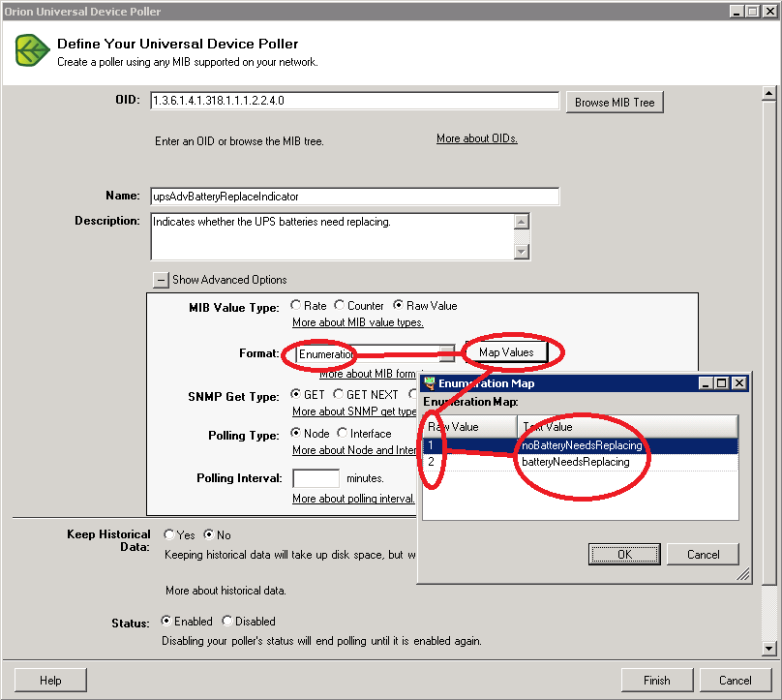Click the Enumeration Map window icon

(429, 383)
